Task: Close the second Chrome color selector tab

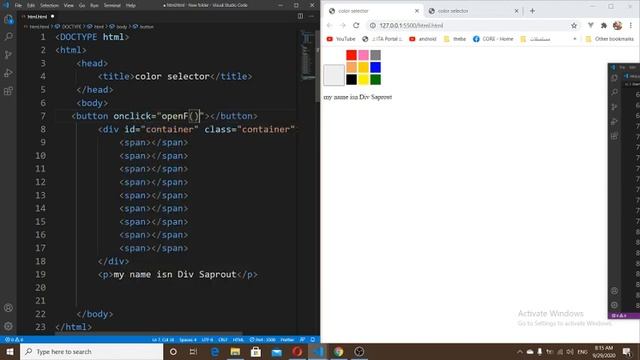Action: click(x=516, y=11)
